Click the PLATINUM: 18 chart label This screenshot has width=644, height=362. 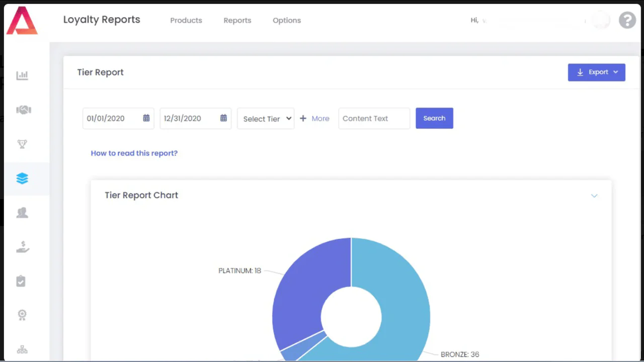click(239, 270)
